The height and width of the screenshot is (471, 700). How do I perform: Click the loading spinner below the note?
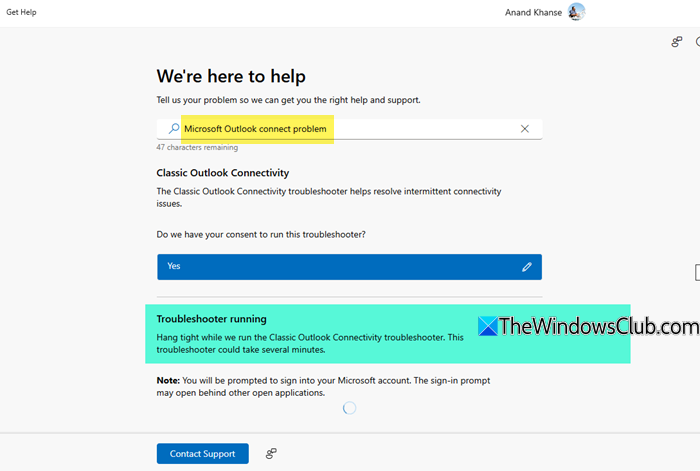tap(350, 408)
